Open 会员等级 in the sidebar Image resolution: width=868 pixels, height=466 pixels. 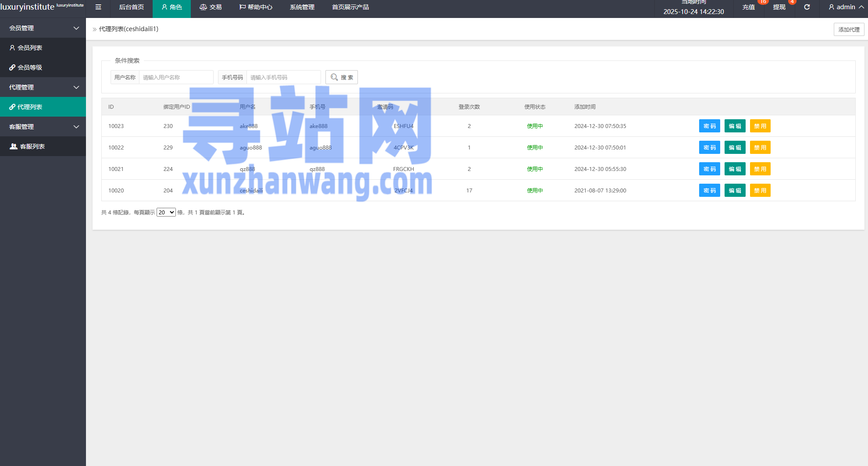coord(30,68)
